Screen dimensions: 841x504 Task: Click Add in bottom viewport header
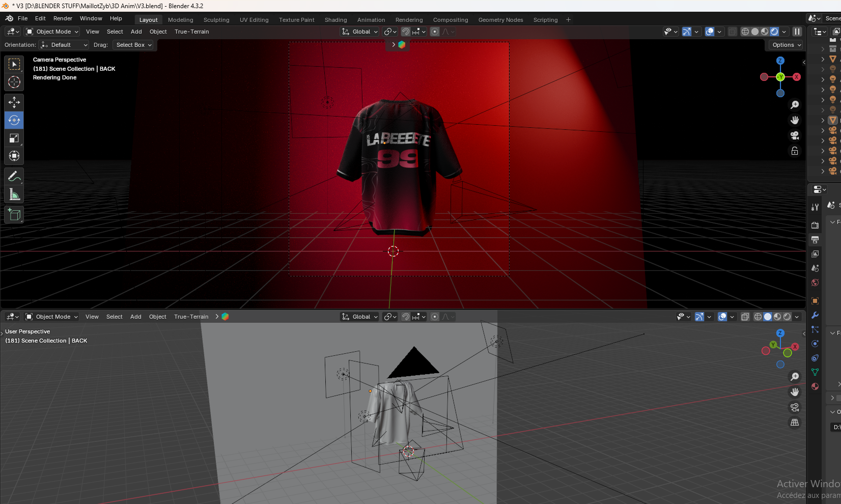pos(135,317)
